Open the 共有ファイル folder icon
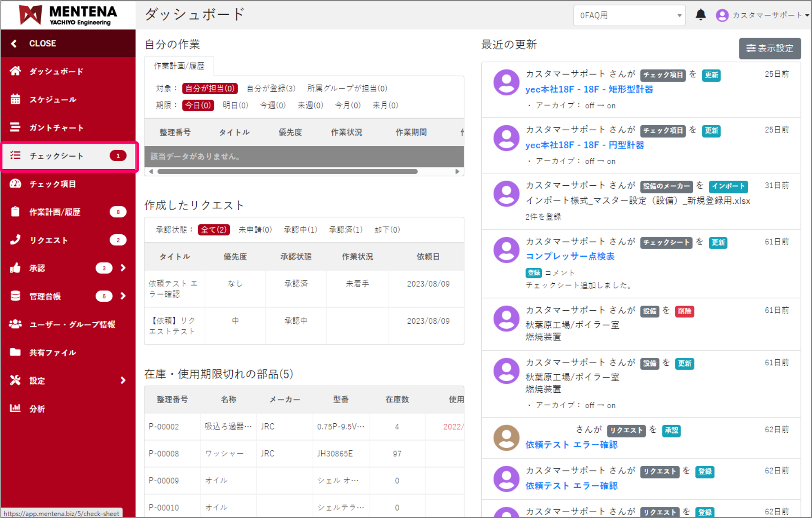 16,352
